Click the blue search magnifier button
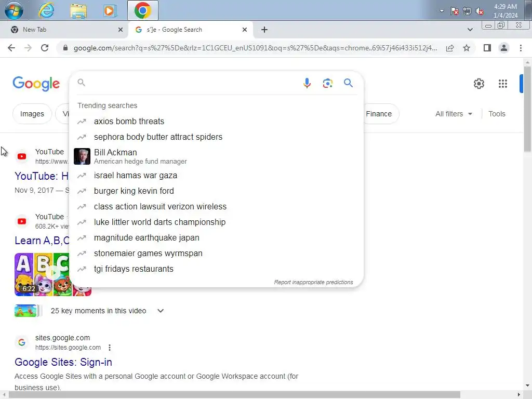532x399 pixels. [x=348, y=83]
